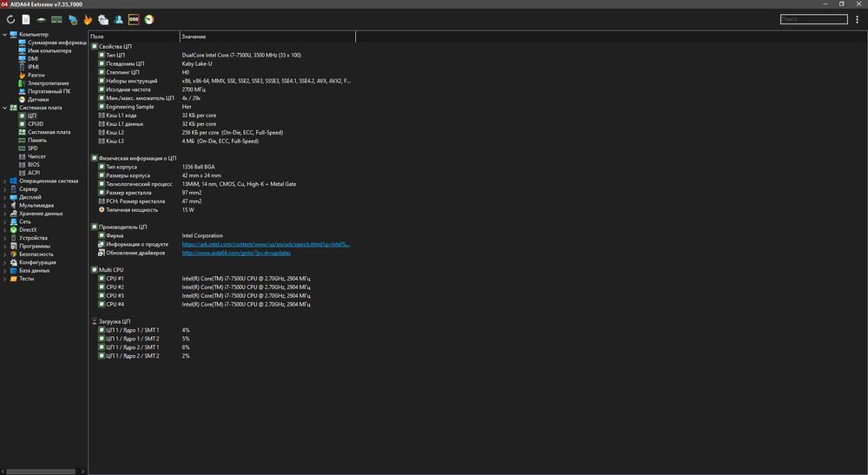Expand the Сеть tree node
This screenshot has height=475, width=868.
click(4, 221)
